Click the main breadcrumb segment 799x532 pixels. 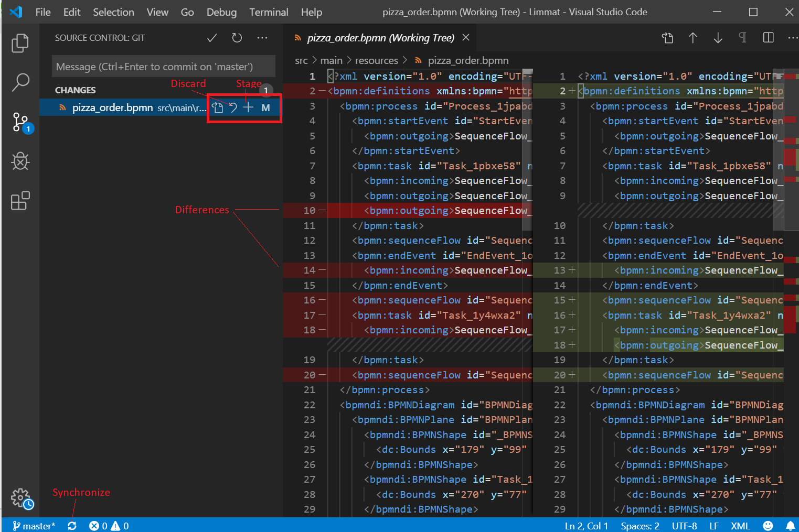tap(331, 61)
